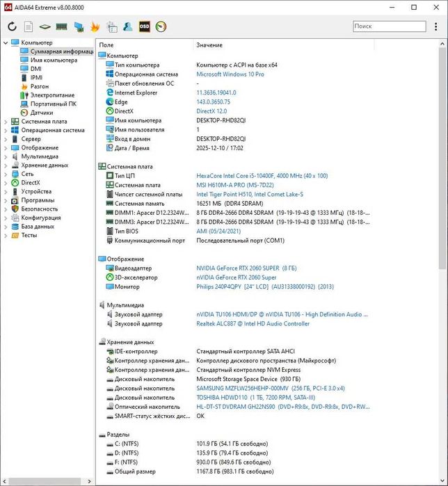Select База данных in the tree

tap(38, 227)
